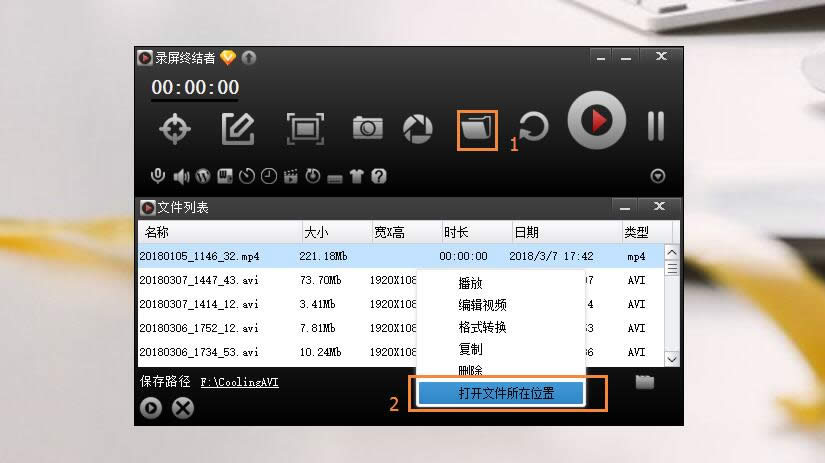Click the 00:00:00 recording timer display
This screenshot has width=825, height=463.
pos(195,87)
